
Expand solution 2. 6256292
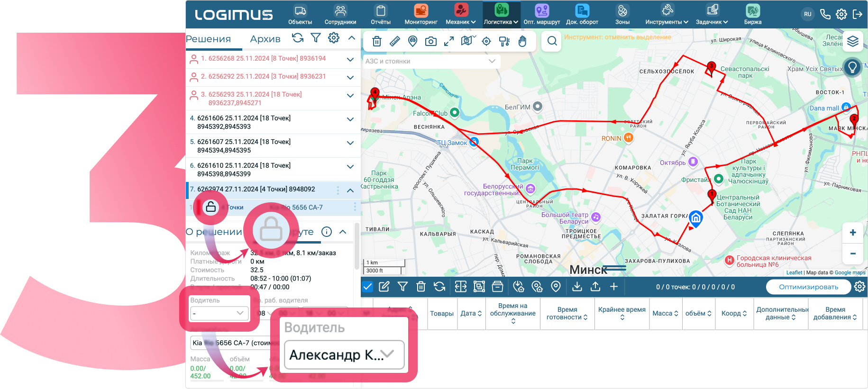pos(350,77)
